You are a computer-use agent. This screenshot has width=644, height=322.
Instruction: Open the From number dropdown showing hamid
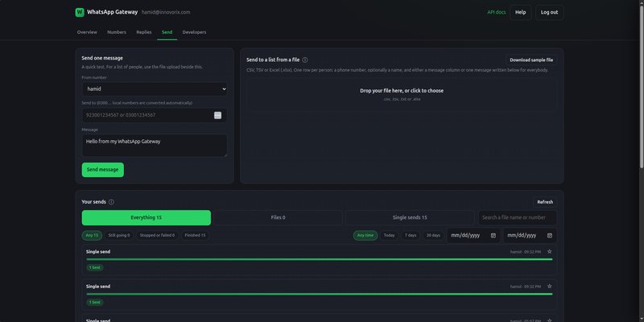(155, 89)
